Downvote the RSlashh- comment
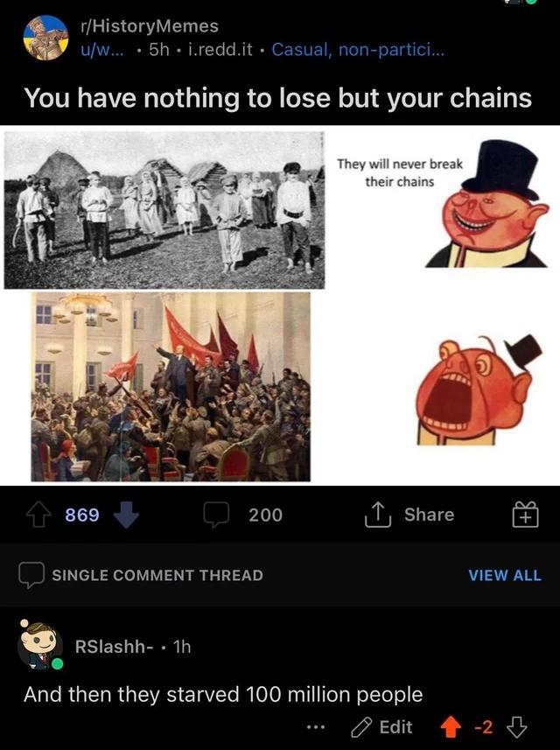The height and width of the screenshot is (750, 560). [516, 727]
